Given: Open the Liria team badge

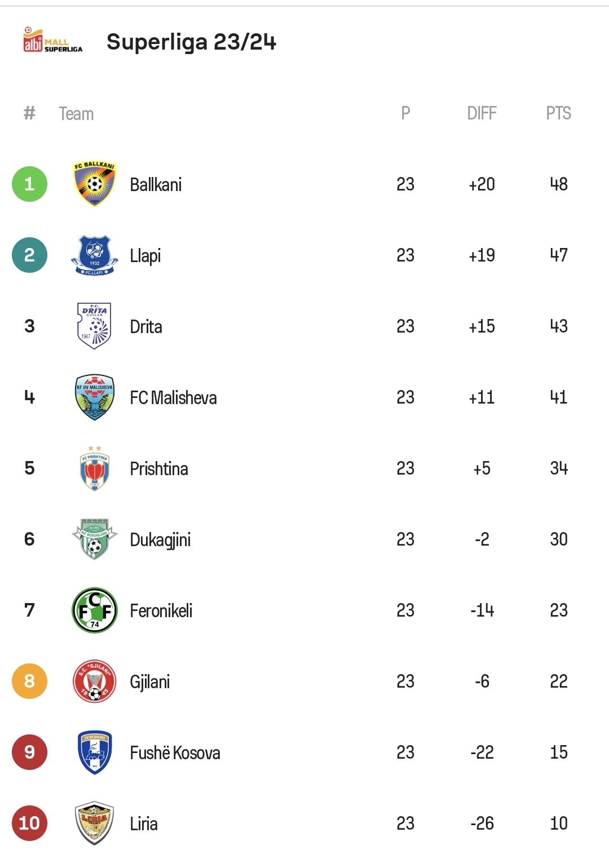Looking at the screenshot, I should pyautogui.click(x=95, y=823).
